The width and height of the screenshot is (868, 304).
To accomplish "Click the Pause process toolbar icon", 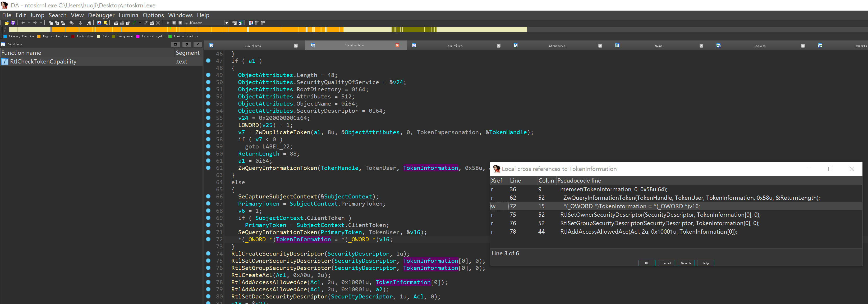I will [x=174, y=23].
